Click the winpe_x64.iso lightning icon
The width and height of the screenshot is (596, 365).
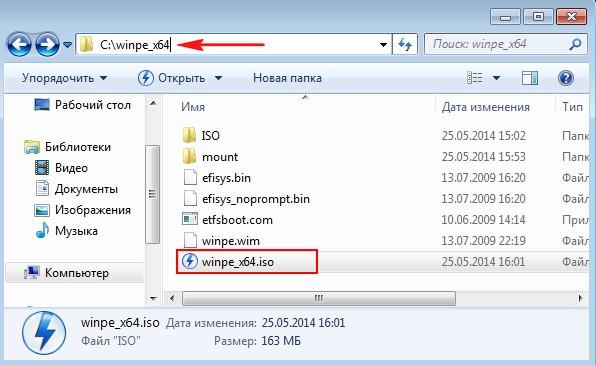(190, 262)
